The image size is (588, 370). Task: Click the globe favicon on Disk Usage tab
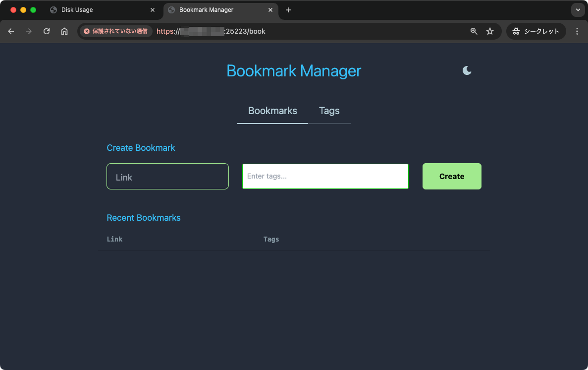pyautogui.click(x=53, y=10)
